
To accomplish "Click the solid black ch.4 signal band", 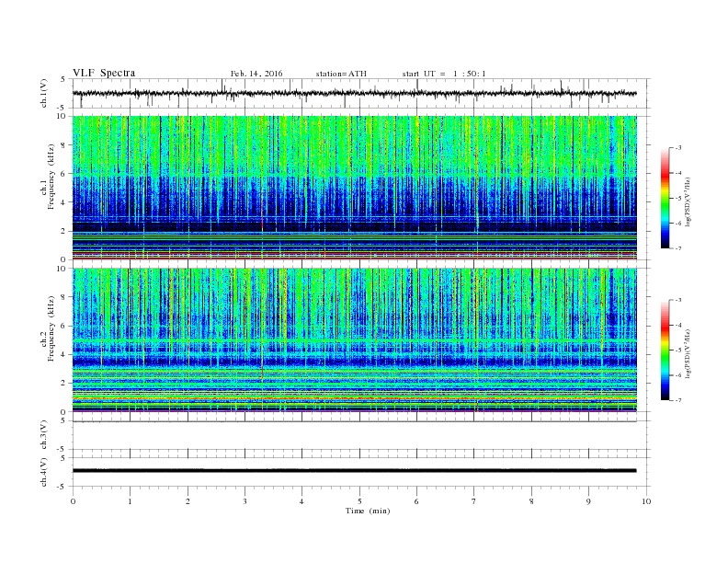I will click(355, 471).
